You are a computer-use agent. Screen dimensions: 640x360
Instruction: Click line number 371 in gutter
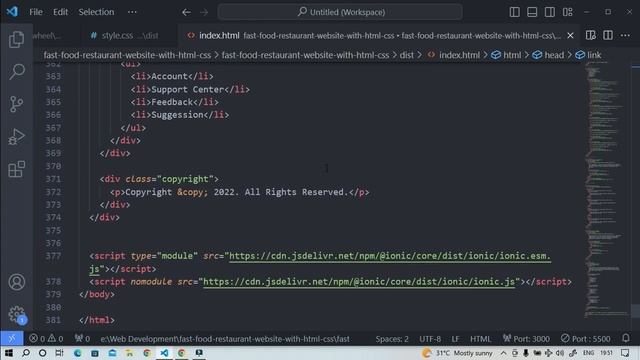53,179
